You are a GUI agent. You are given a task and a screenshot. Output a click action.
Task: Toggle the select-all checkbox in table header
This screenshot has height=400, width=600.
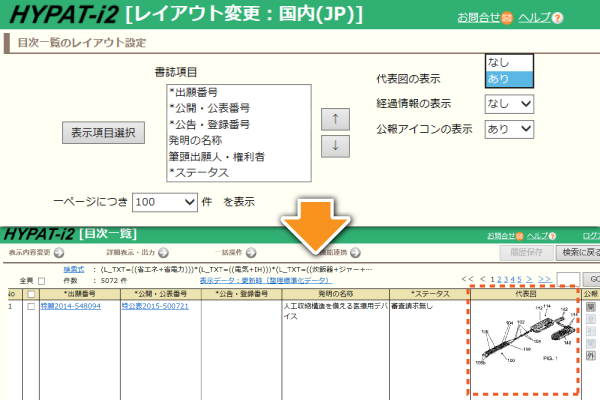coord(31,294)
